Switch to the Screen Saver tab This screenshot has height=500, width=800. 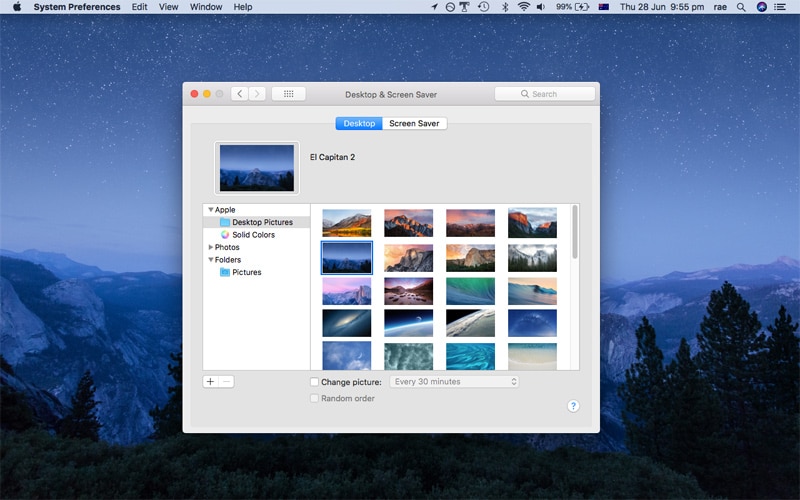pos(415,123)
